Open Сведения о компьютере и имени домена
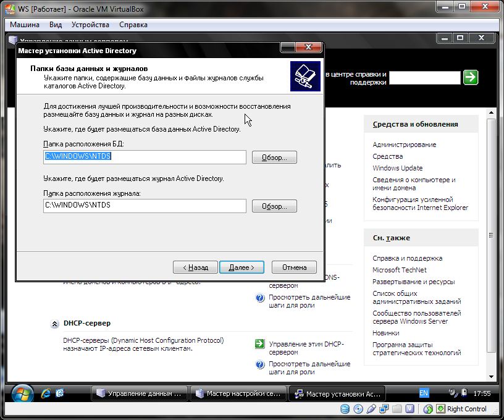This screenshot has width=504, height=420. tap(414, 184)
